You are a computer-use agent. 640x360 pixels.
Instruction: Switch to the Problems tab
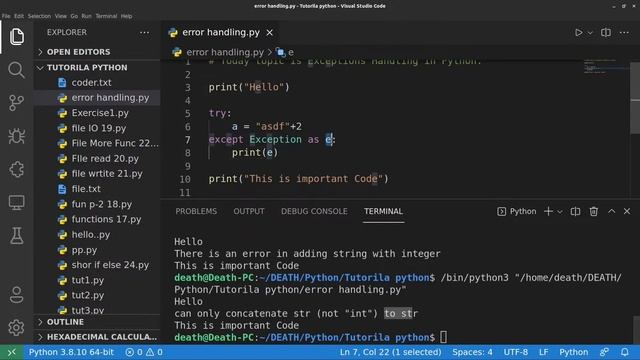pyautogui.click(x=196, y=211)
